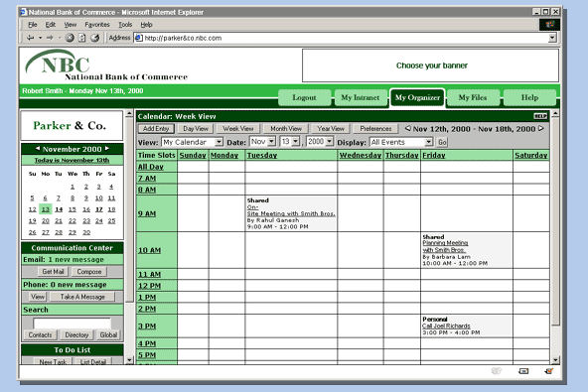The height and width of the screenshot is (392, 588).
Task: Open the View menu
Action: [71, 25]
